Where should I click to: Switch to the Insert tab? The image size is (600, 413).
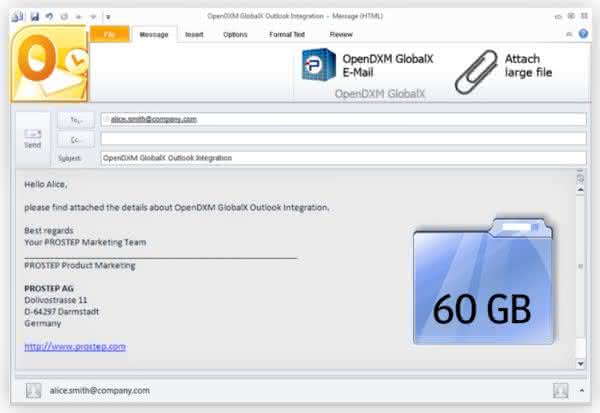click(x=194, y=34)
